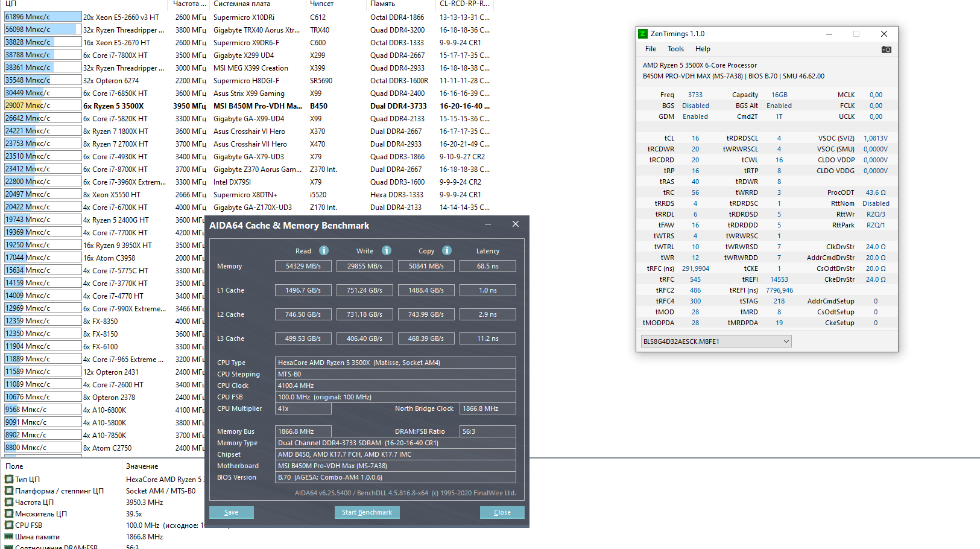Click the CPU Clock field 4100.4 MHz
Screen dimensions: 980x549
coord(396,386)
